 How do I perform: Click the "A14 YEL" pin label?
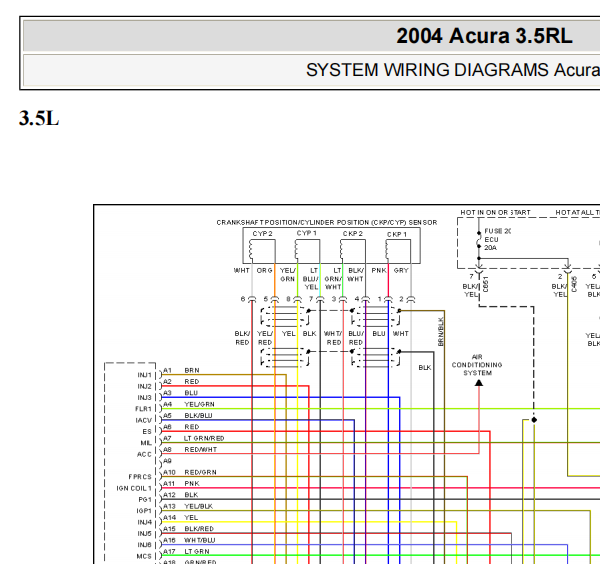point(181,518)
